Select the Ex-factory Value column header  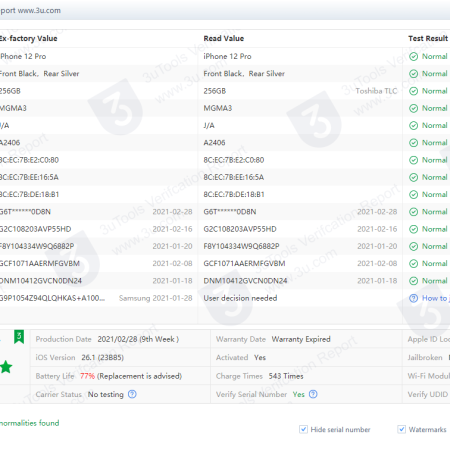(28, 39)
